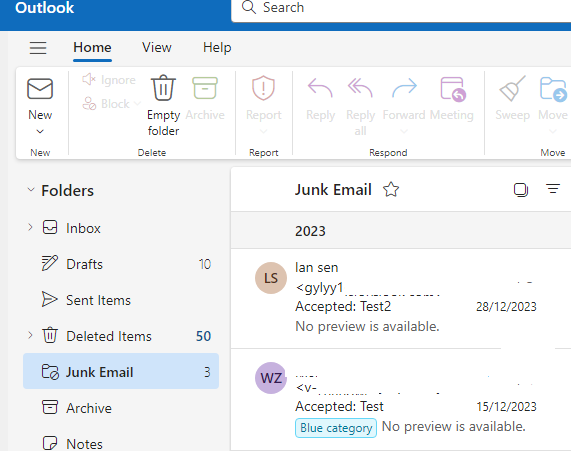Image resolution: width=587 pixels, height=451 pixels.
Task: Click the Report shield icon
Action: pos(264,88)
